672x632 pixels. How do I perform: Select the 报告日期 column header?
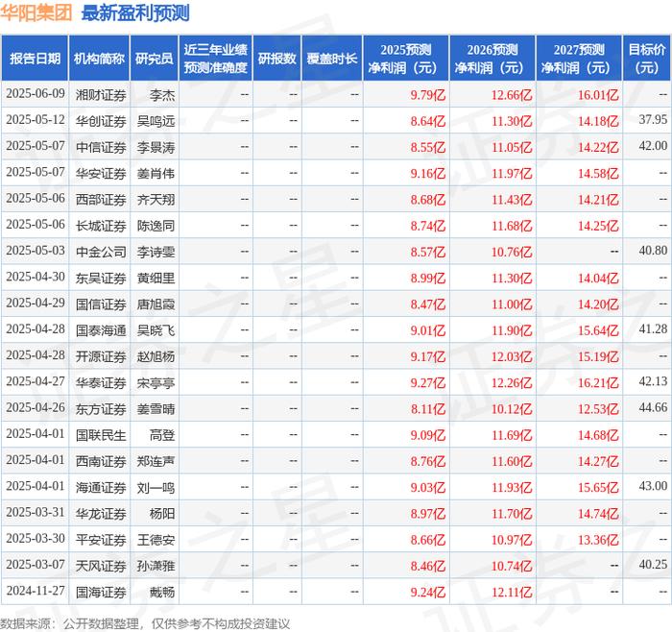point(35,59)
